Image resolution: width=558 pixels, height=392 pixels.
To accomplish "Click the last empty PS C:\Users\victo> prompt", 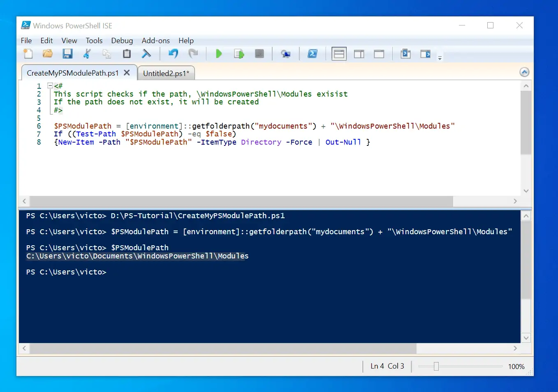I will point(66,272).
